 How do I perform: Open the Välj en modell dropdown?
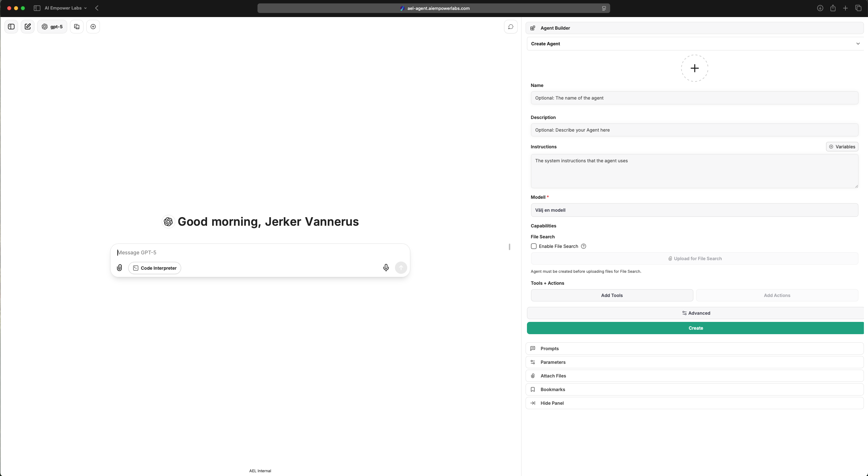click(694, 210)
